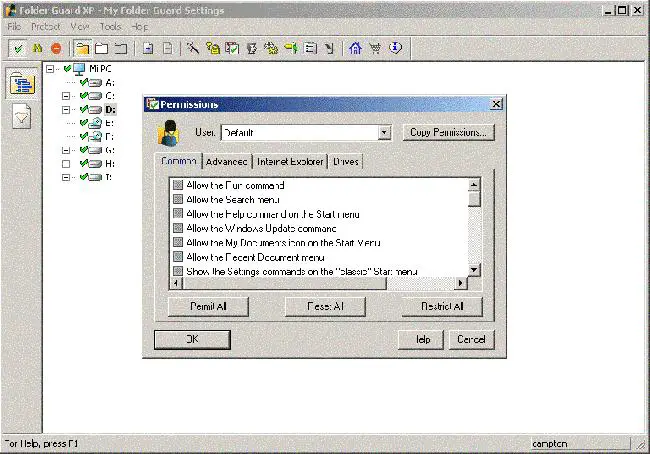Screen dimensions: 650x454
Task: Click the Mi PC computer icon
Action: pos(79,69)
